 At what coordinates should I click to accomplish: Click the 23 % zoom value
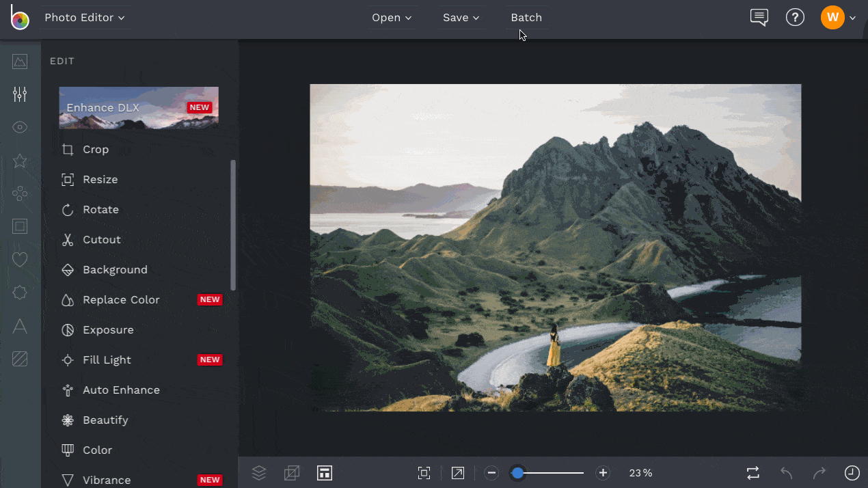[640, 473]
